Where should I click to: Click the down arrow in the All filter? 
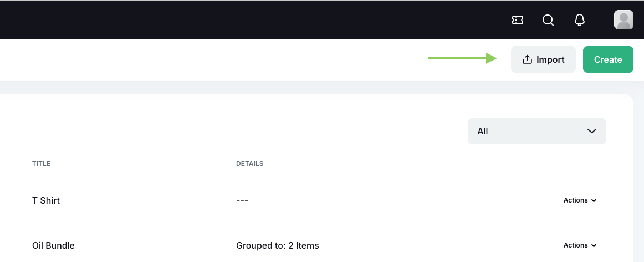(x=592, y=131)
